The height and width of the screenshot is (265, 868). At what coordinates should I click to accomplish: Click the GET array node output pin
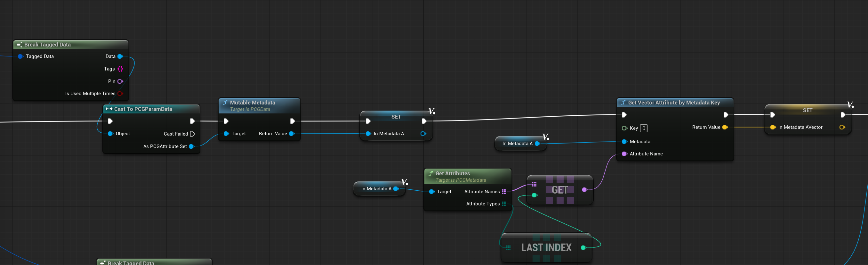[584, 190]
